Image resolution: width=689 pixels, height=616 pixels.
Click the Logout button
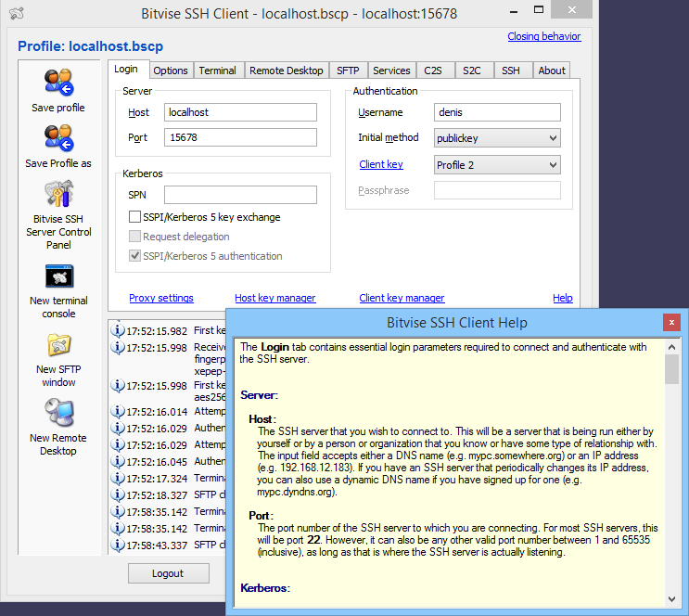click(x=168, y=573)
